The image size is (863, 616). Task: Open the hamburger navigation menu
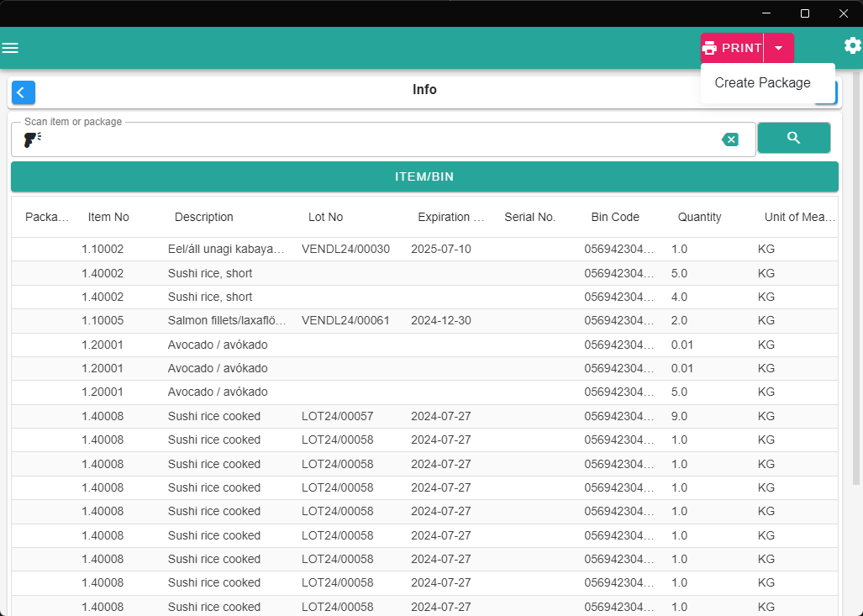click(x=10, y=48)
